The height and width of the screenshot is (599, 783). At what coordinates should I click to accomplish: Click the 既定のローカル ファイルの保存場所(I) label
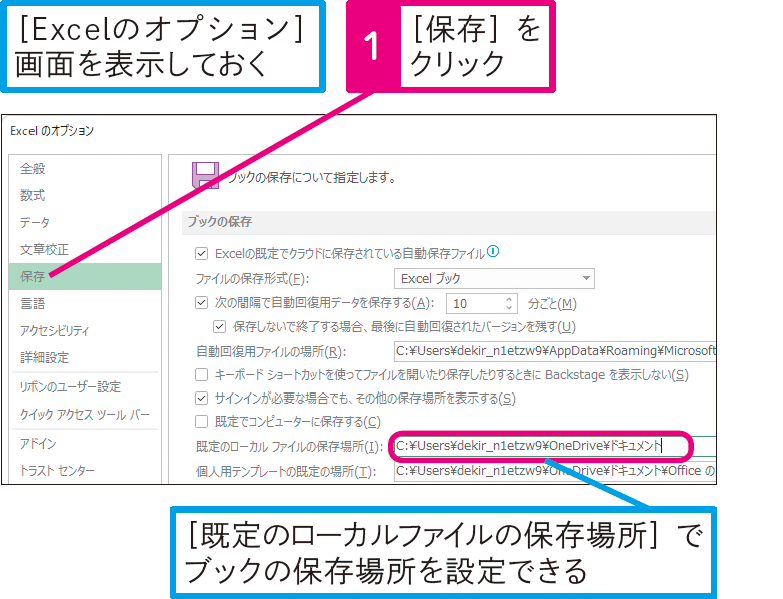289,446
